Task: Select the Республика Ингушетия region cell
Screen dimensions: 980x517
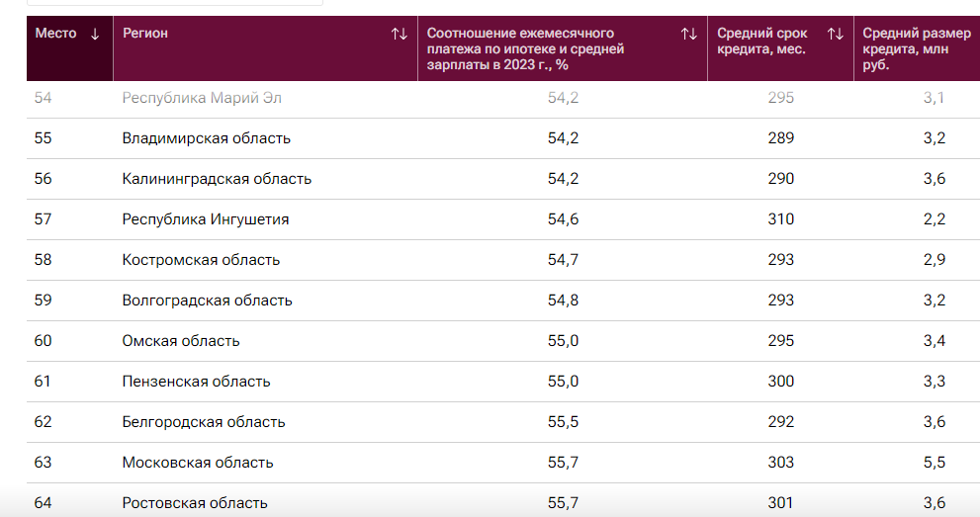Action: coord(206,219)
